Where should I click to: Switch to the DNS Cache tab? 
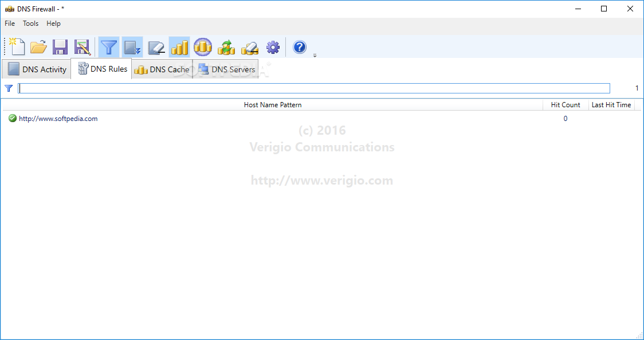[162, 69]
